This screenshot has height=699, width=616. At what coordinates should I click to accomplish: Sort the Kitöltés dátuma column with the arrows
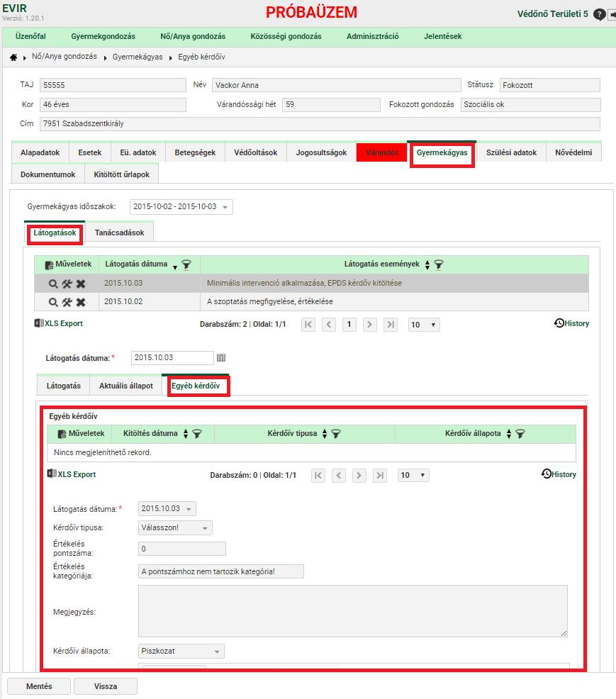click(186, 434)
